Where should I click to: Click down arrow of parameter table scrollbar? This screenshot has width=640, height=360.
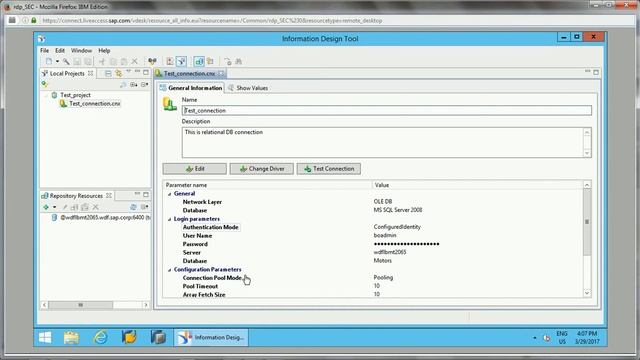pyautogui.click(x=587, y=293)
